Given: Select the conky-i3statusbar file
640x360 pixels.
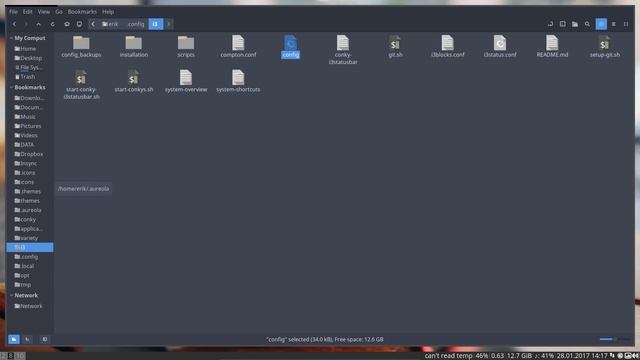Looking at the screenshot, I should point(343,50).
